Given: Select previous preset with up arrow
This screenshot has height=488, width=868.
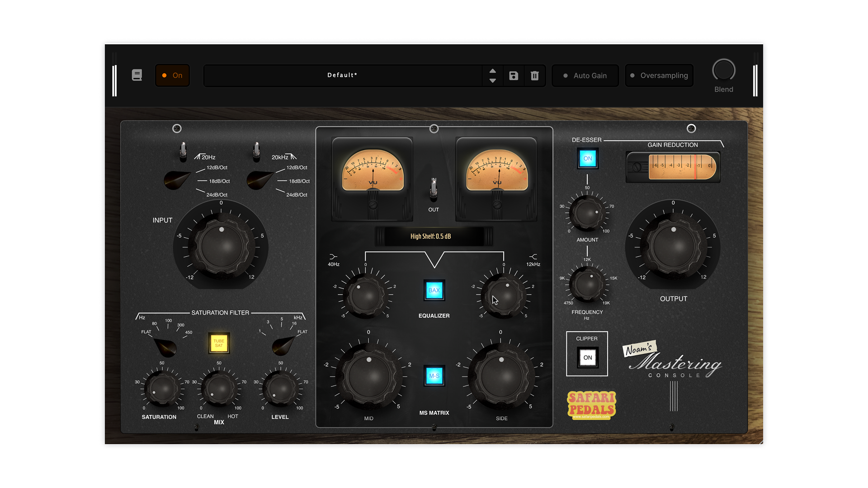Looking at the screenshot, I should [493, 71].
